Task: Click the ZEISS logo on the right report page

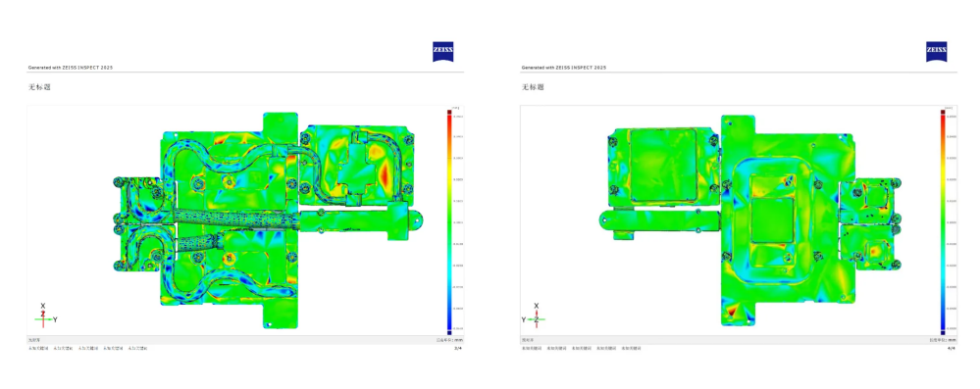Action: [x=936, y=52]
